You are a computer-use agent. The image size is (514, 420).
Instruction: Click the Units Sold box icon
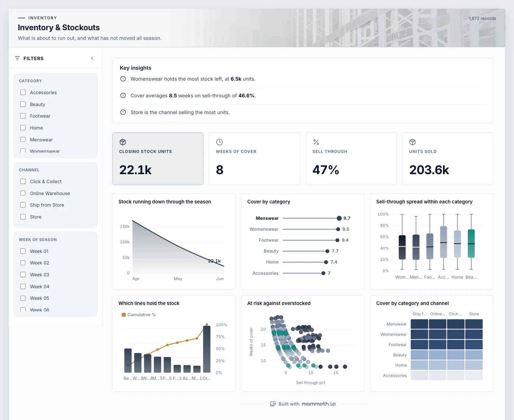click(412, 142)
